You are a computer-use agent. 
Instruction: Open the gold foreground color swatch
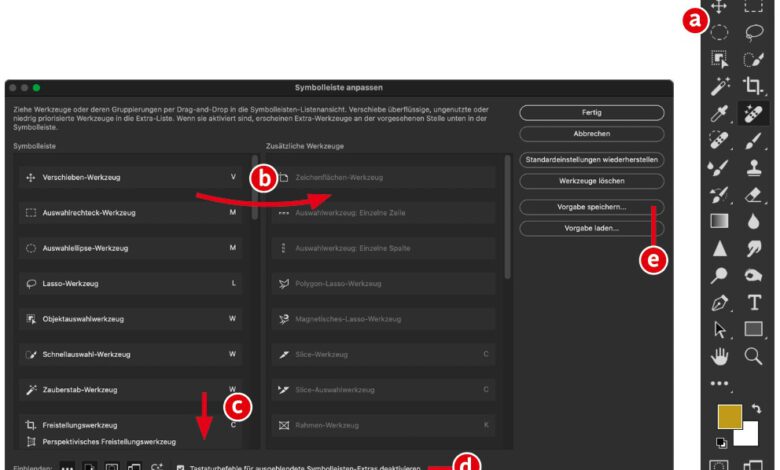(730, 416)
